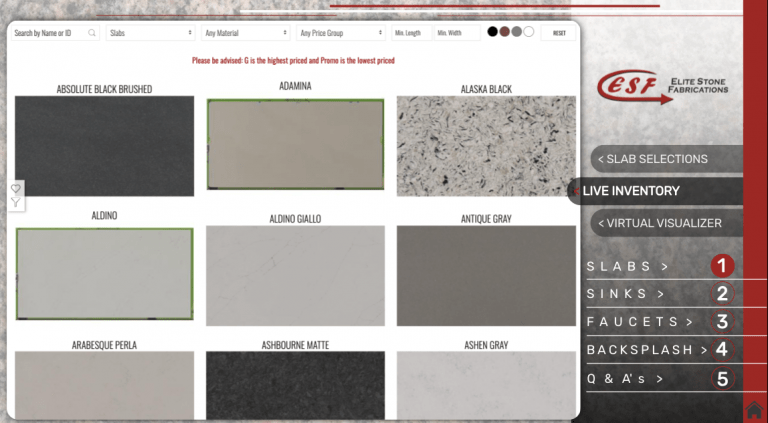
Task: Open the Aldino slab thumbnail
Action: point(104,274)
